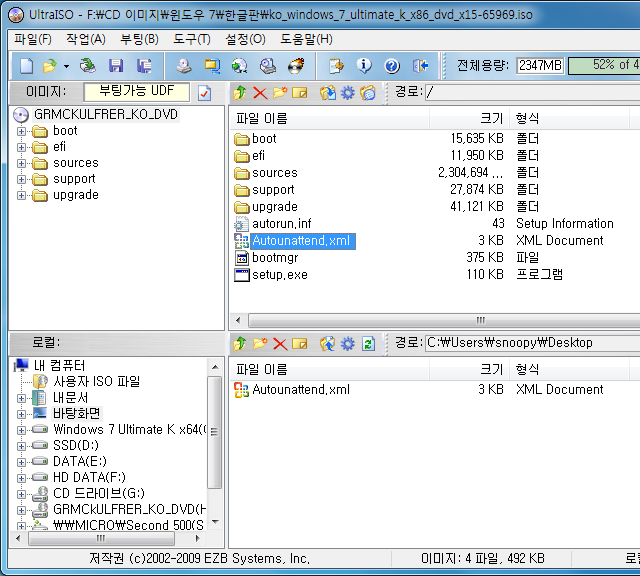Click the image path field showing /

tap(532, 92)
